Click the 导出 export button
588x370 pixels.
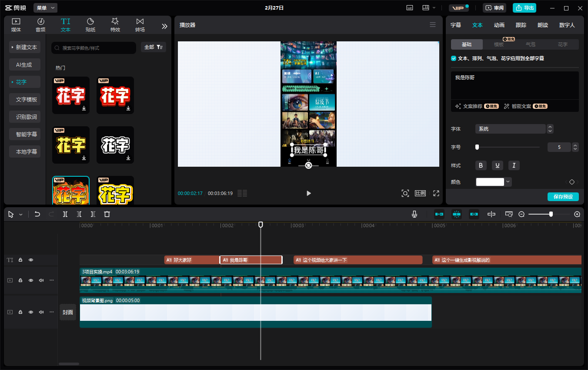tap(525, 8)
